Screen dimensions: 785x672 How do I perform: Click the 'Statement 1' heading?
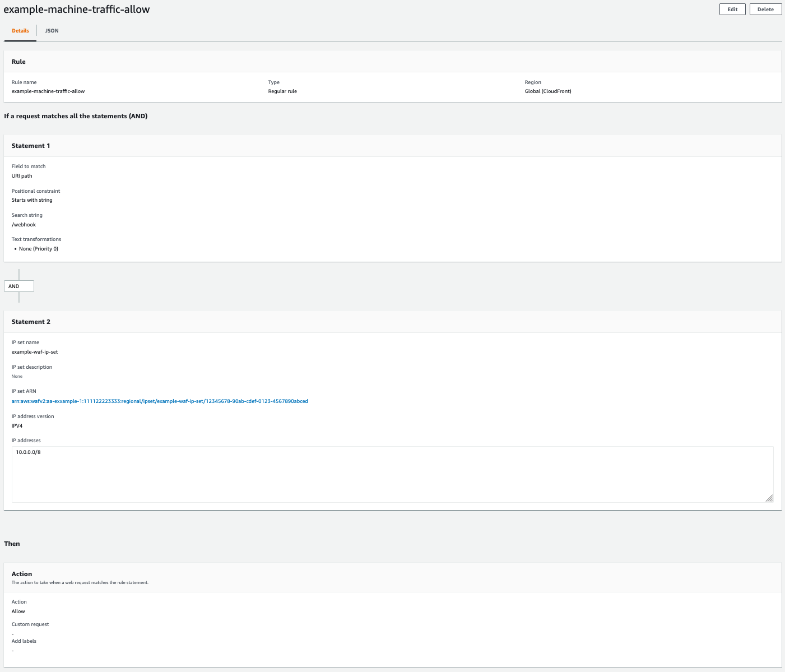coord(31,146)
